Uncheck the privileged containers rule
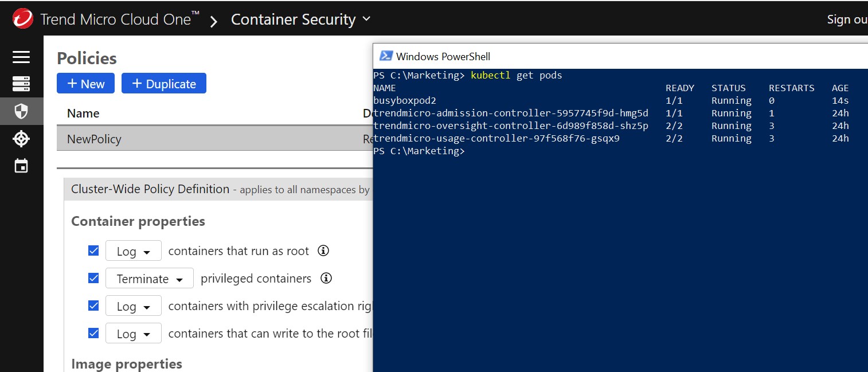This screenshot has width=868, height=372. 93,278
